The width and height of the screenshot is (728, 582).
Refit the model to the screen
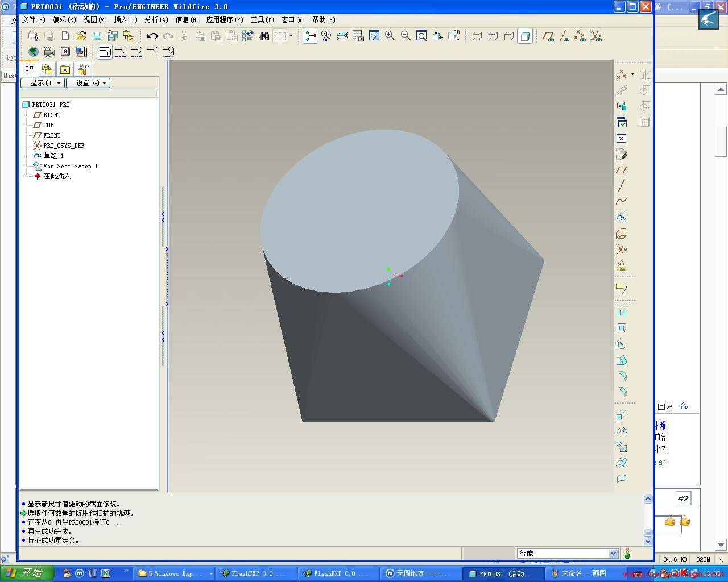tap(421, 36)
